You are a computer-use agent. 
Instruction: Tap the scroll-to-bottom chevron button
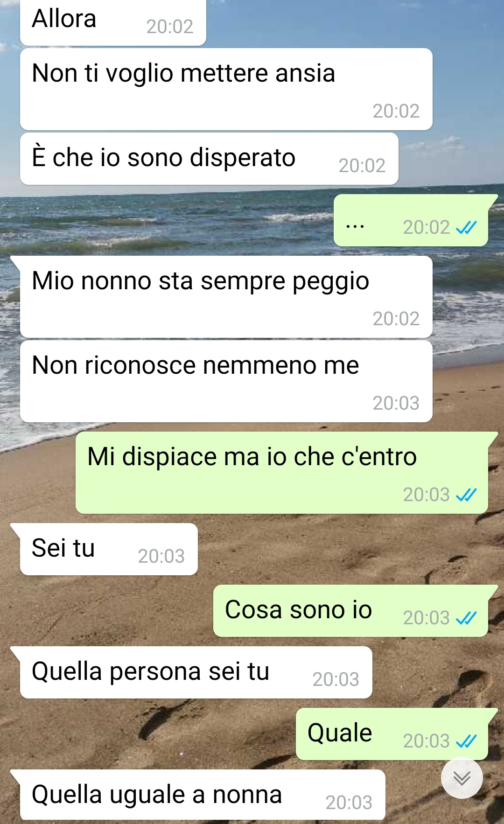pos(462,778)
